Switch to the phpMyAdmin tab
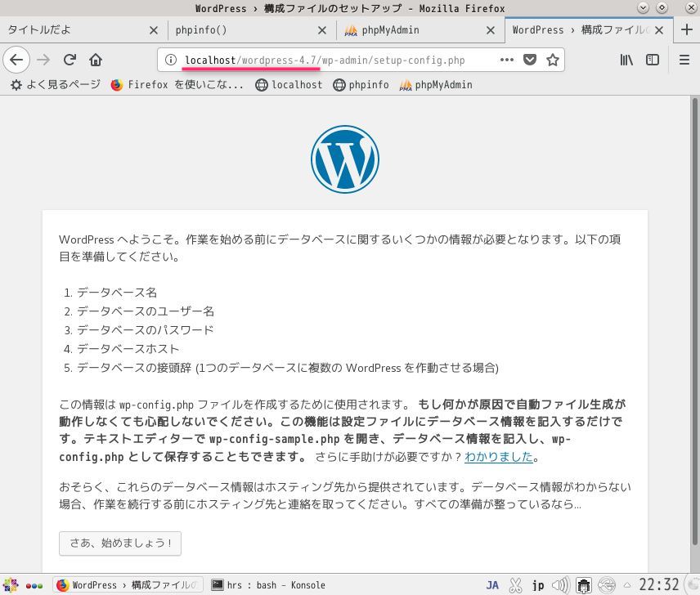This screenshot has width=700, height=595. [420, 30]
